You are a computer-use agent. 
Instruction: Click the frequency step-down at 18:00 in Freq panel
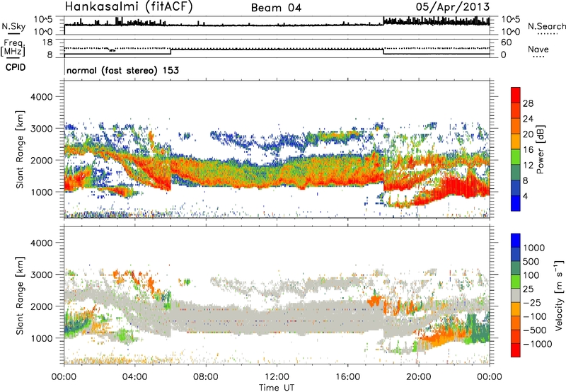tap(383, 52)
